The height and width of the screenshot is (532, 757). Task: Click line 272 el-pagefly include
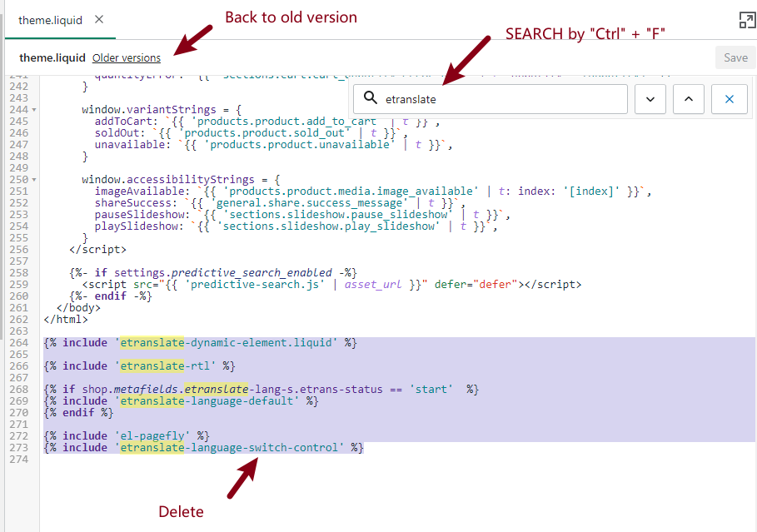coord(127,436)
